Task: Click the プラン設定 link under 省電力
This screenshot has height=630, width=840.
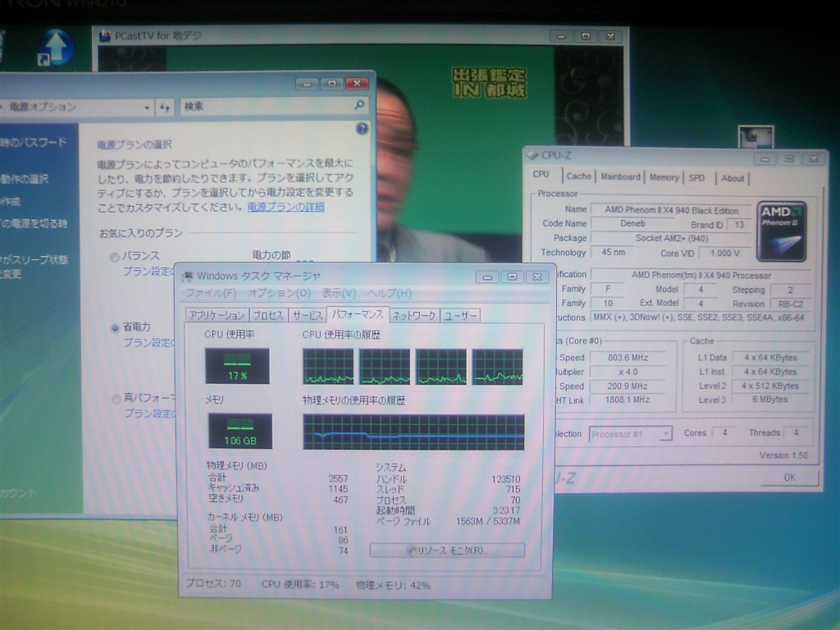Action: point(149,342)
